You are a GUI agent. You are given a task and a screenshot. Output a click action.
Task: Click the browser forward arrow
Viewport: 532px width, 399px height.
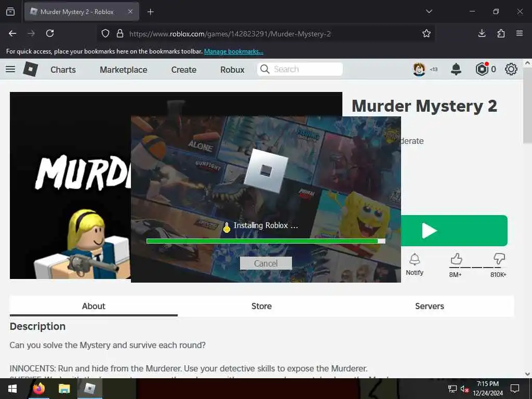click(x=31, y=33)
